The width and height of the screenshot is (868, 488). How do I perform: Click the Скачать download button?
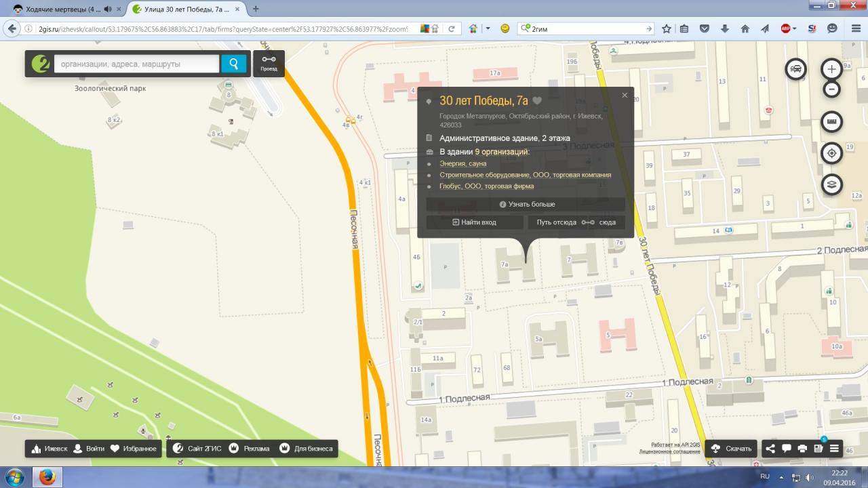(x=732, y=449)
